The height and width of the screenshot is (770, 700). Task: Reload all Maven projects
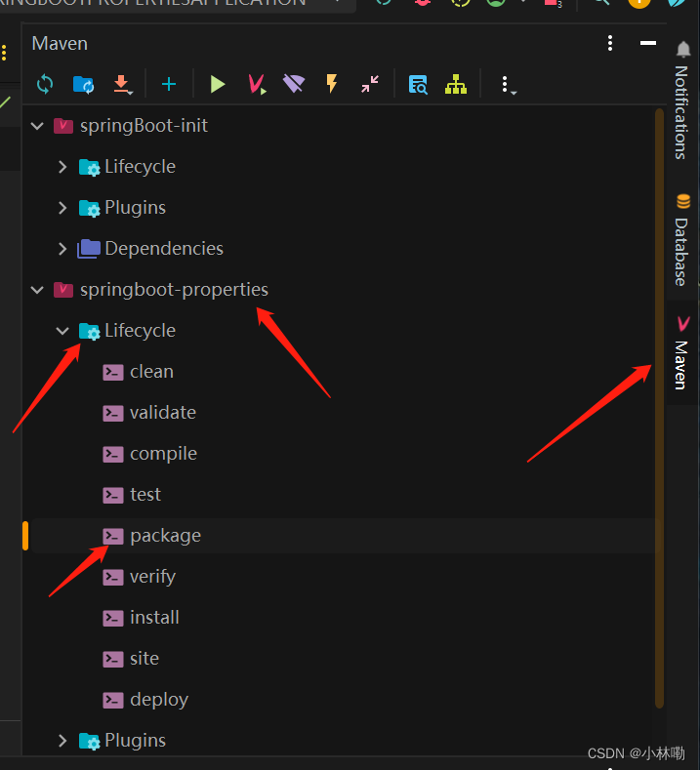(45, 85)
